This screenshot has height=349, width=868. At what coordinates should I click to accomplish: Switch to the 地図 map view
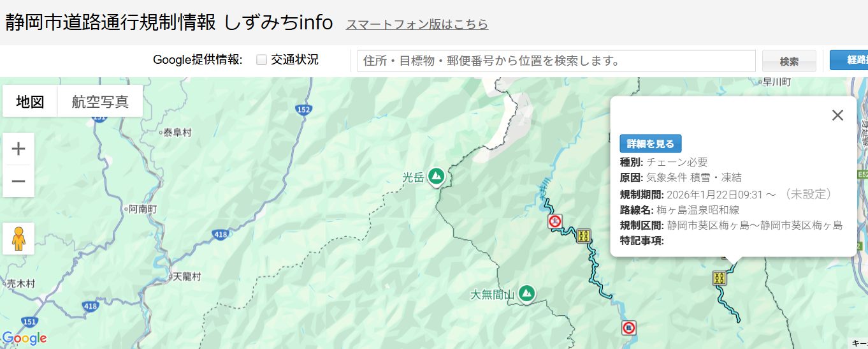(30, 101)
